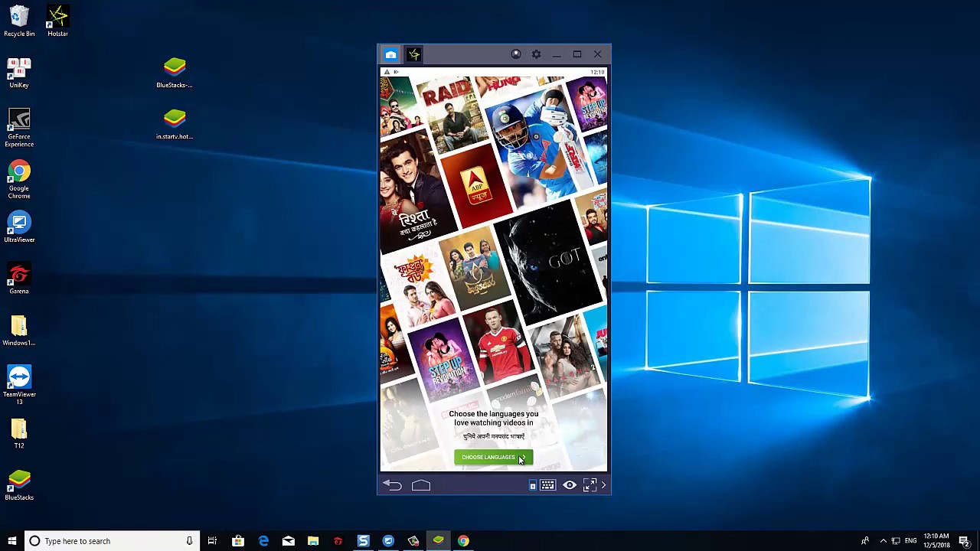
Task: Toggle the portrait orientation icon
Action: (533, 486)
